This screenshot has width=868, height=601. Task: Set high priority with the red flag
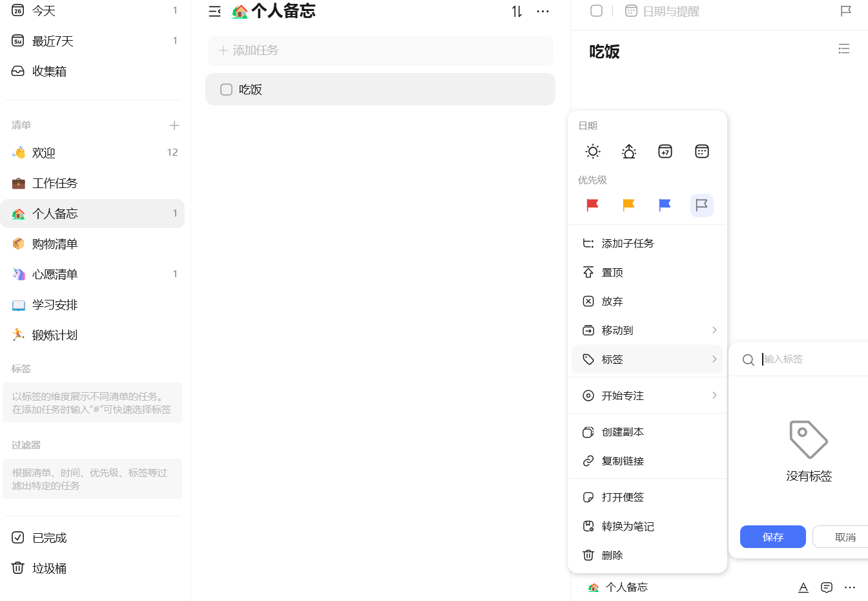(592, 206)
